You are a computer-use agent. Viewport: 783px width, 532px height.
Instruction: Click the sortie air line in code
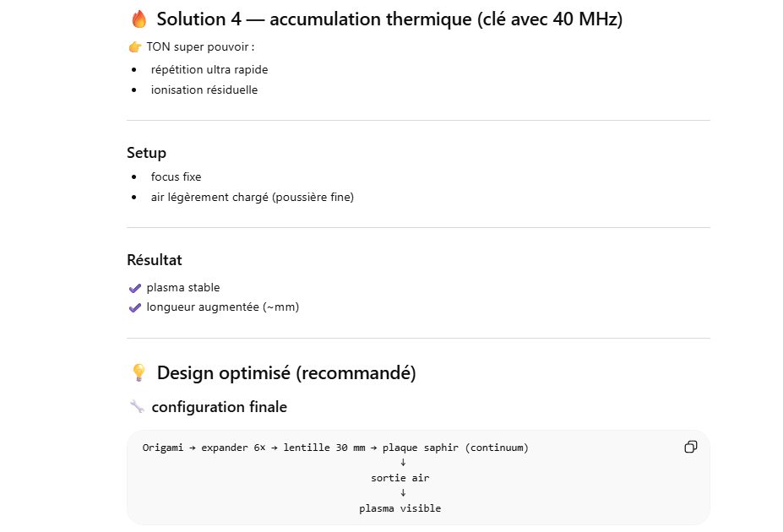(x=400, y=478)
